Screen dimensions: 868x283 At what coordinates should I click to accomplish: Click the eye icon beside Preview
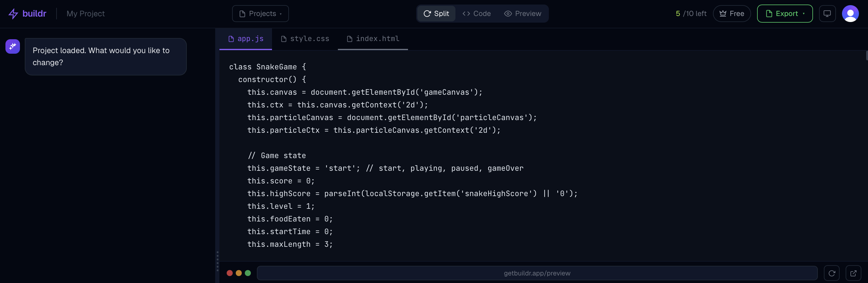(x=507, y=14)
